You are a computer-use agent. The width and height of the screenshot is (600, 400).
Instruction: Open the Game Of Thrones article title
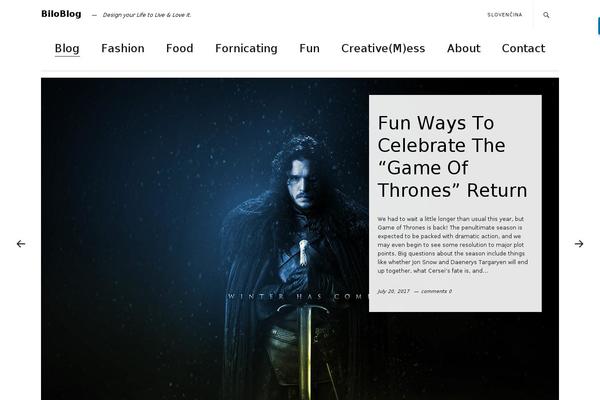coord(452,157)
